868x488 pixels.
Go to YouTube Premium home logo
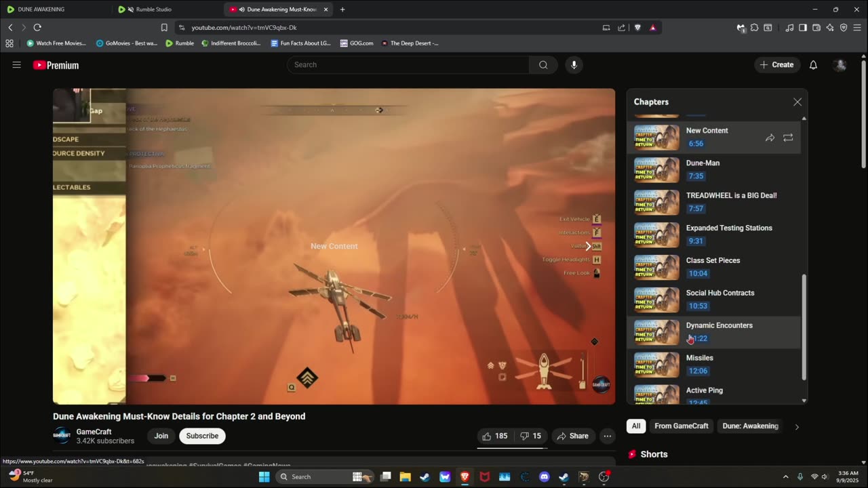click(x=56, y=65)
